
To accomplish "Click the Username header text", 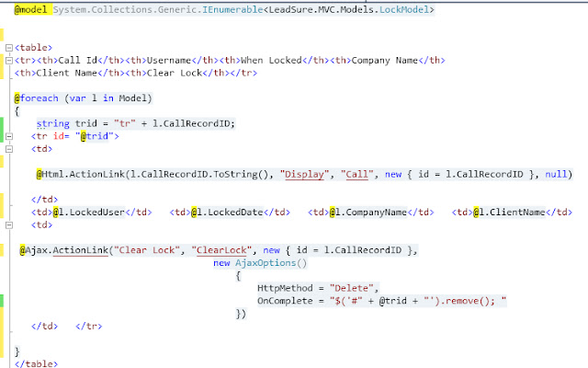I will 169,60.
